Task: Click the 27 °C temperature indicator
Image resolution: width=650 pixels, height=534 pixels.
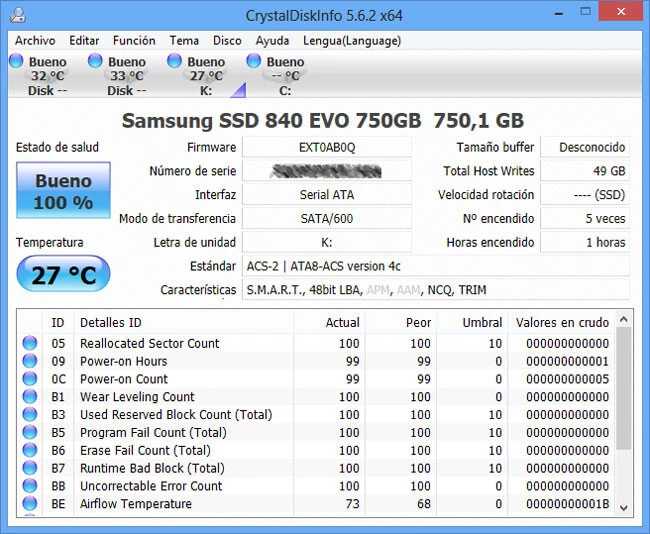Action: 63,275
